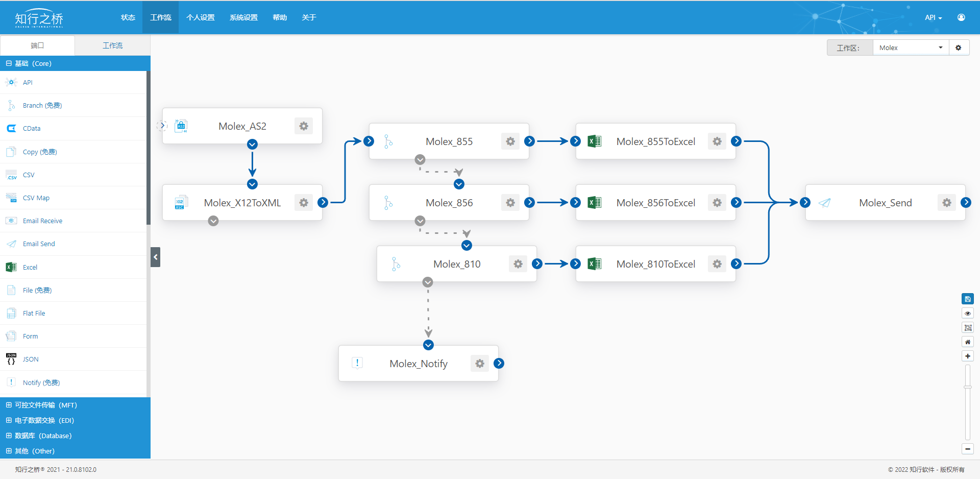Open the user account icon

pyautogui.click(x=961, y=17)
